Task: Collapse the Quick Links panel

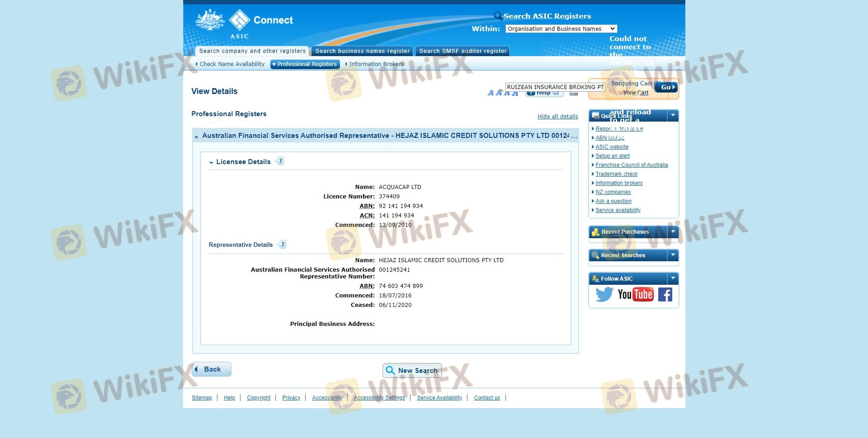Action: (673, 116)
